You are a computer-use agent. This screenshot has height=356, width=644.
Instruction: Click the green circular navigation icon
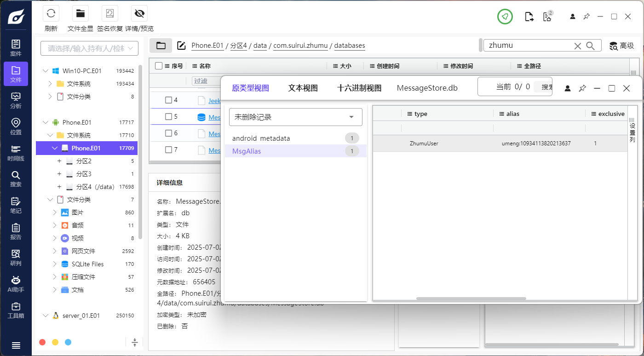505,17
